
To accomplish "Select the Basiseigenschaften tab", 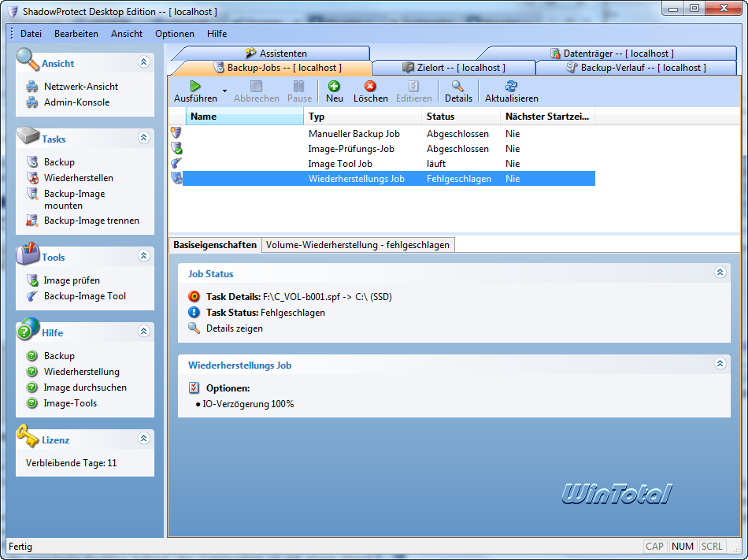I will (x=215, y=245).
